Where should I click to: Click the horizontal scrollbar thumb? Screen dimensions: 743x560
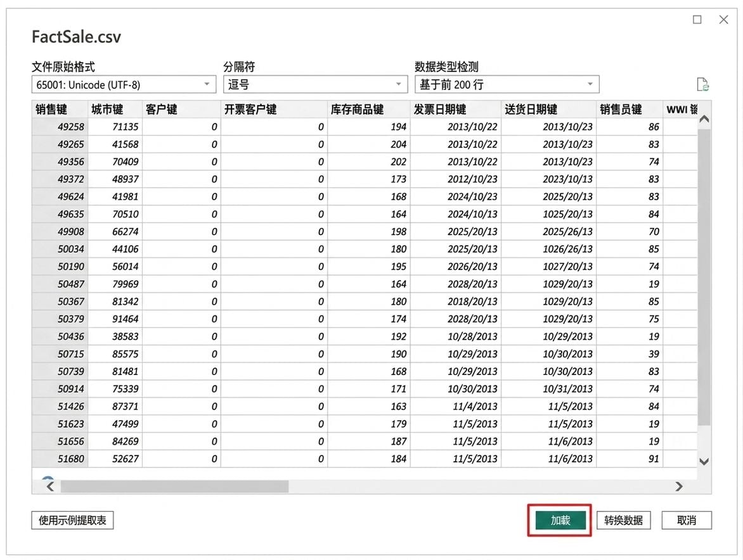(x=174, y=486)
